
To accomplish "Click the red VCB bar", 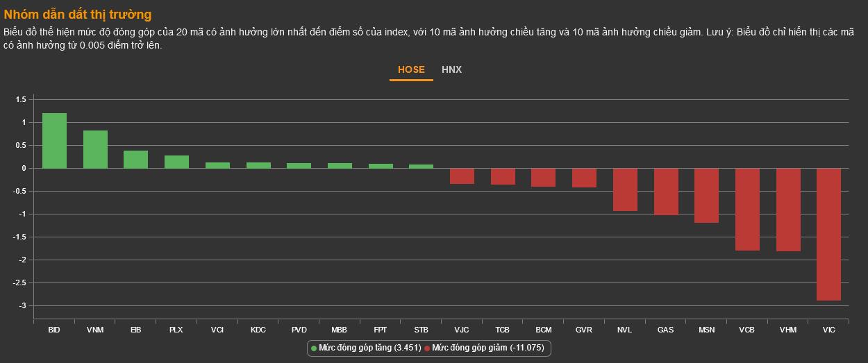I will click(x=747, y=209).
